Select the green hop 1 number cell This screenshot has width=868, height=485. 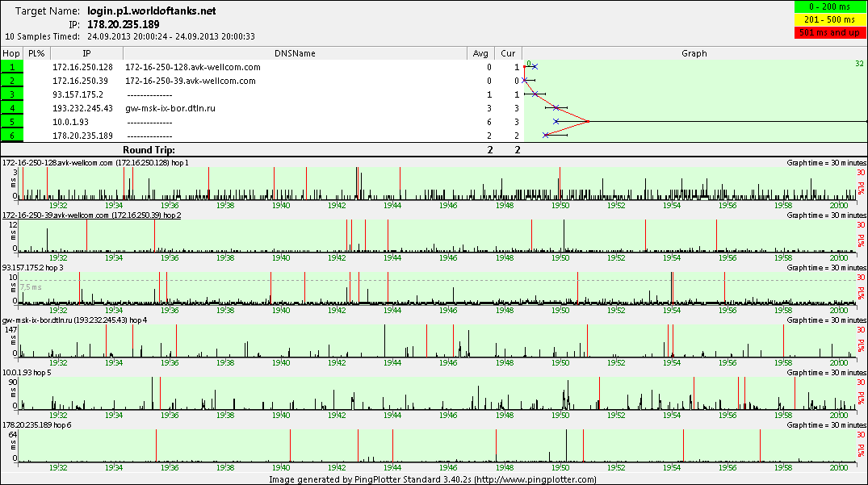pos(11,67)
